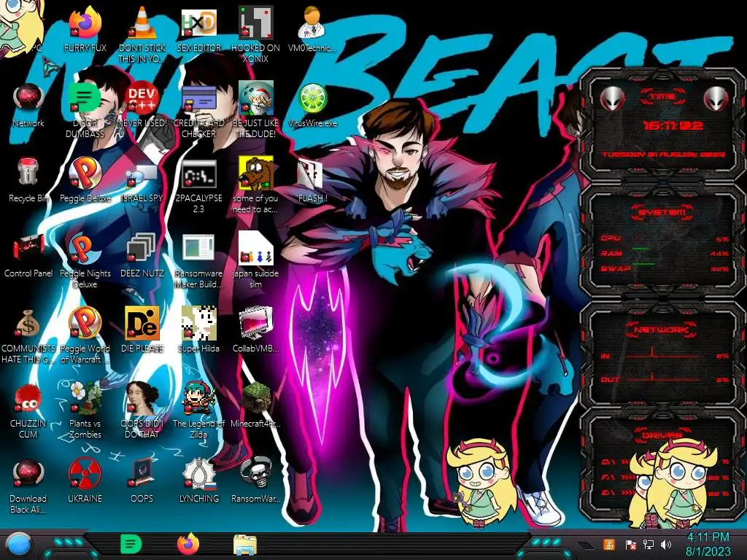This screenshot has width=747, height=560.
Task: Open File Explorer from the taskbar
Action: tap(245, 545)
